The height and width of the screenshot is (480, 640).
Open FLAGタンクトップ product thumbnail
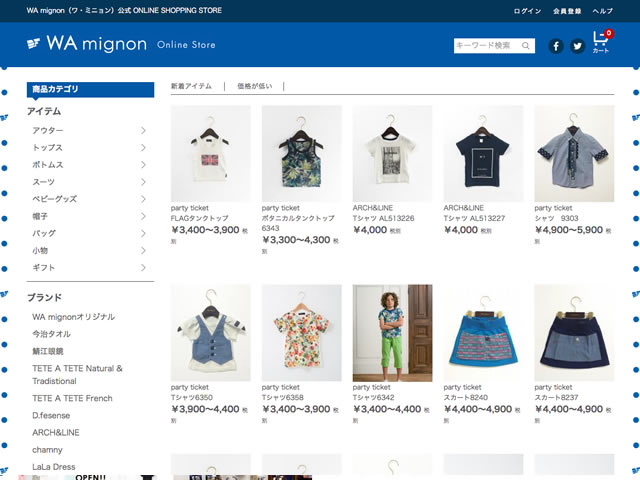[211, 153]
